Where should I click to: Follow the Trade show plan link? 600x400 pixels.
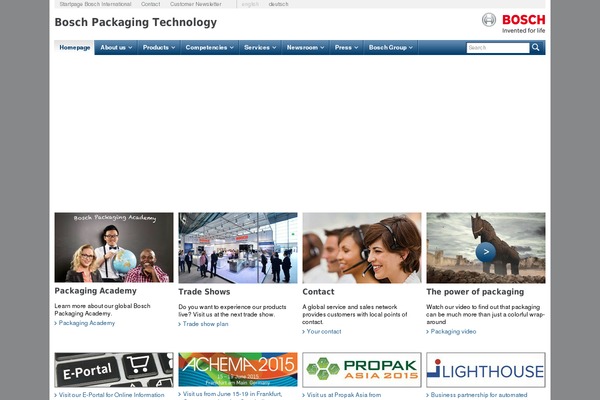point(203,324)
